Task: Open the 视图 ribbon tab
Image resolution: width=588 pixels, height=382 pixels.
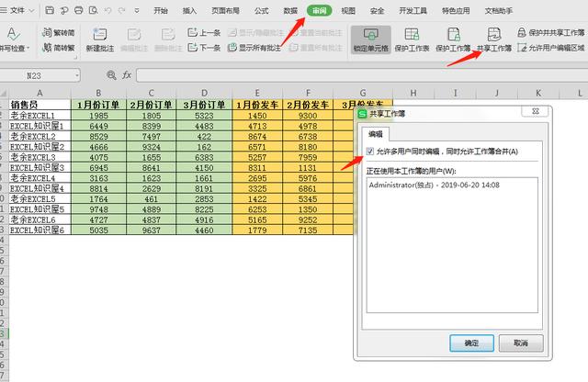Action: point(348,10)
